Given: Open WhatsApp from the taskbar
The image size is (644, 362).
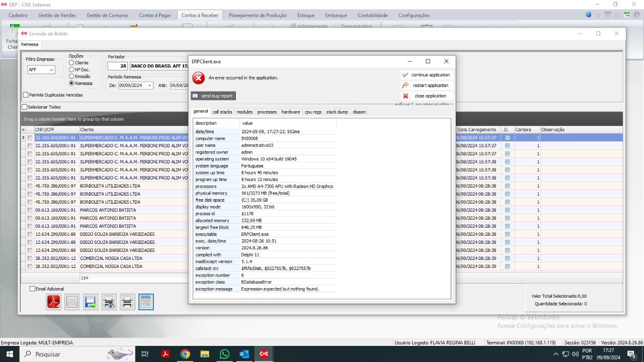Looking at the screenshot, I should tap(224, 354).
